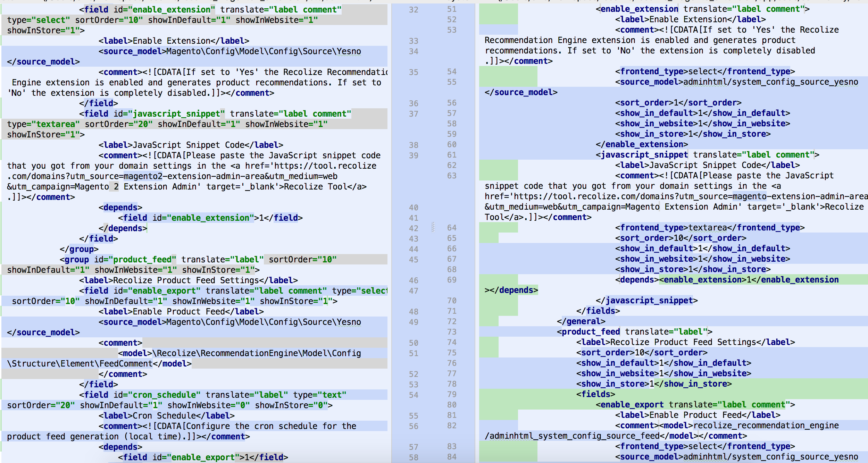868x463 pixels.
Task: Click the left pane's Enable Extension label line
Action: point(174,41)
